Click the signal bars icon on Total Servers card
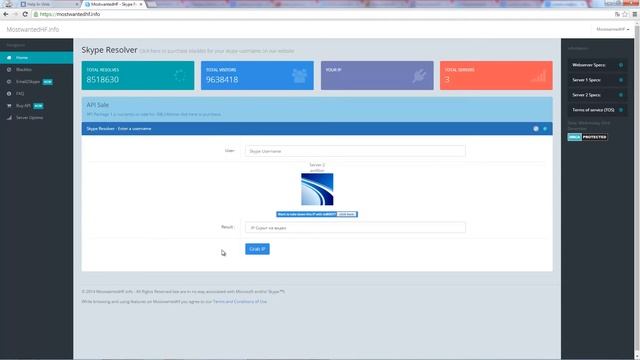640x360 pixels. 539,76
